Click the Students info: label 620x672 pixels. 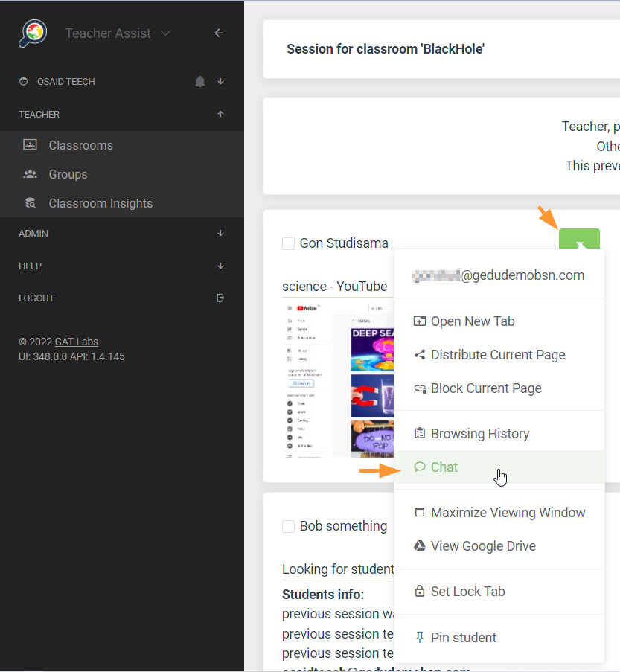(323, 595)
